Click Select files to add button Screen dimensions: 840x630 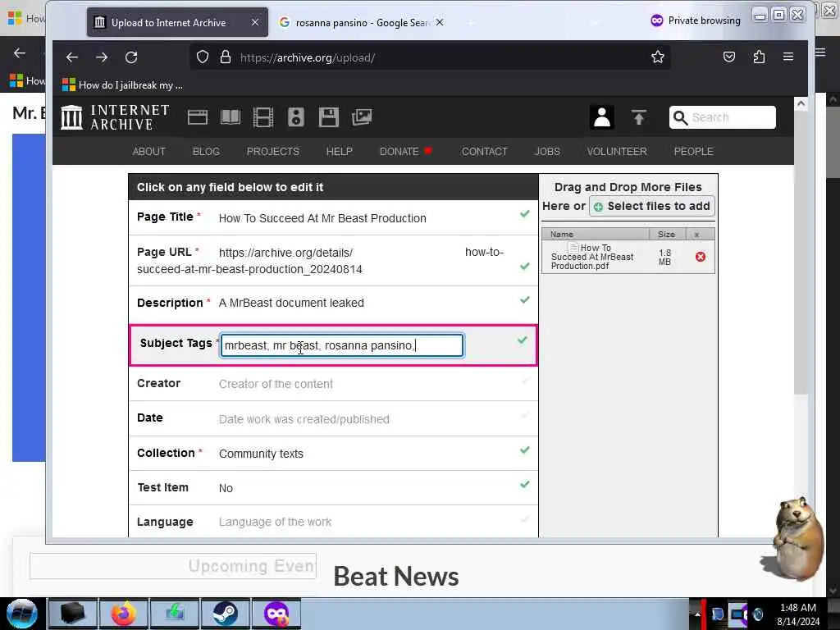pos(652,206)
